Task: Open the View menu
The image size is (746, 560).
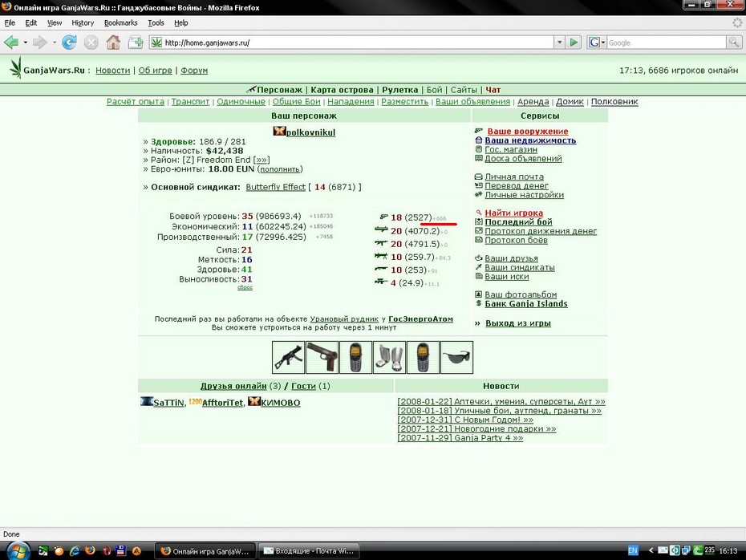Action: point(55,22)
